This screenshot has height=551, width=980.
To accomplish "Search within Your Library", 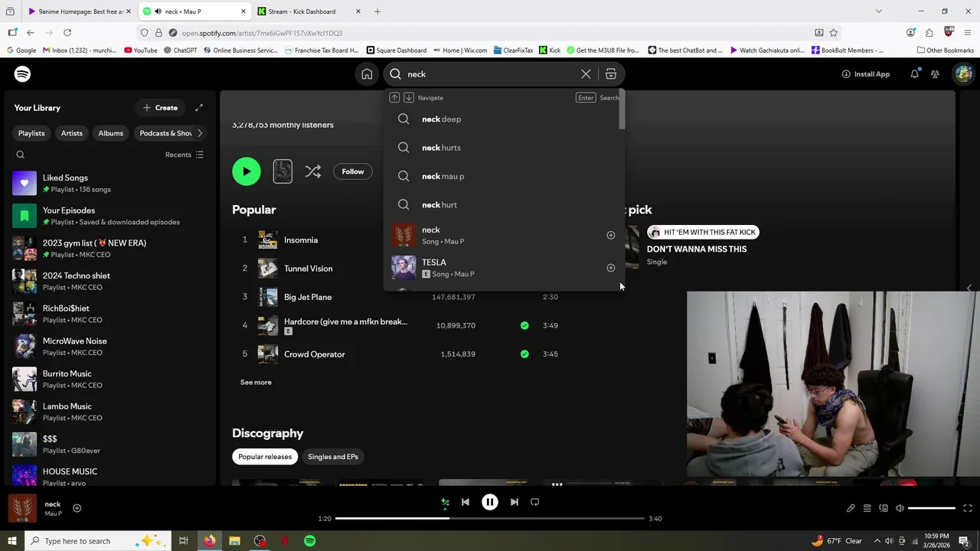I will click(21, 155).
